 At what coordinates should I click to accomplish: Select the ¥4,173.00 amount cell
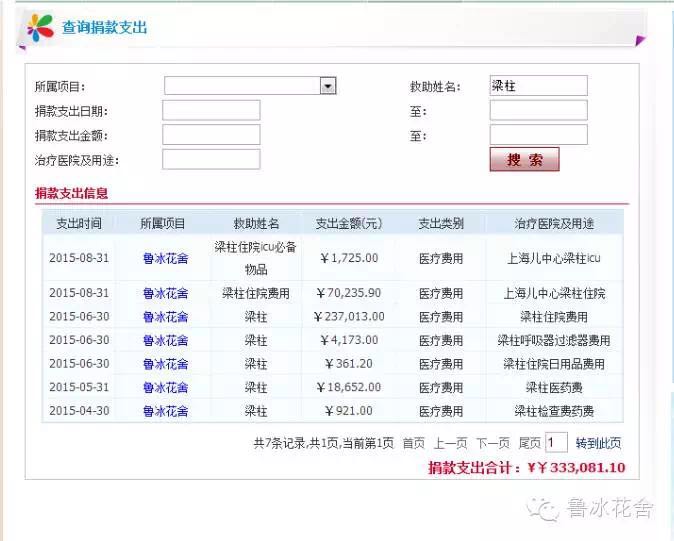349,340
